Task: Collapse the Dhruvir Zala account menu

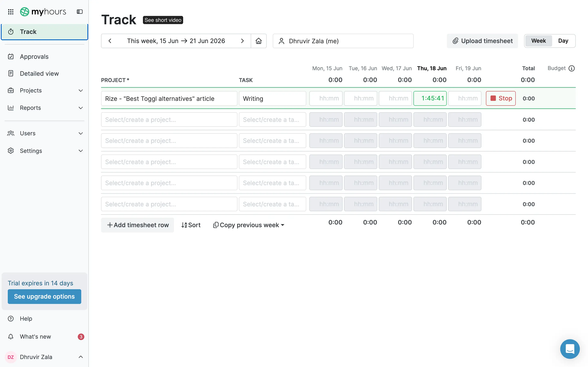Action: 81,357
